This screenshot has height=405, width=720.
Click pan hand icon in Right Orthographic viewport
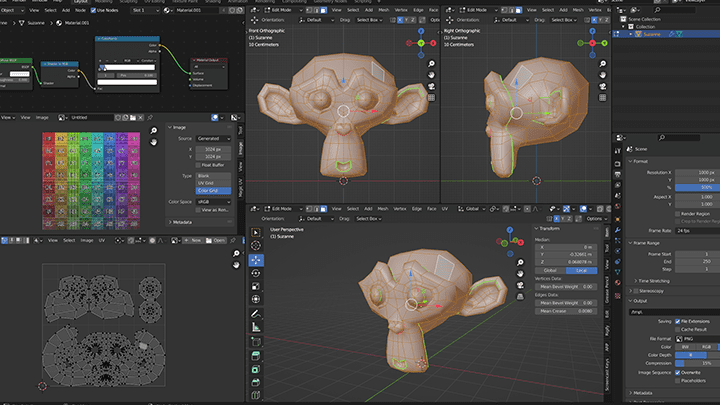click(602, 75)
